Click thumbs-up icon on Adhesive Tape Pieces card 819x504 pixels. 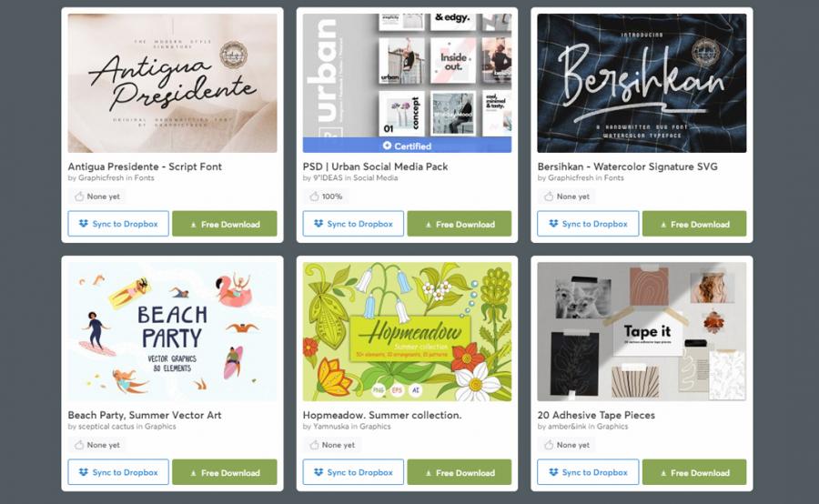549,445
